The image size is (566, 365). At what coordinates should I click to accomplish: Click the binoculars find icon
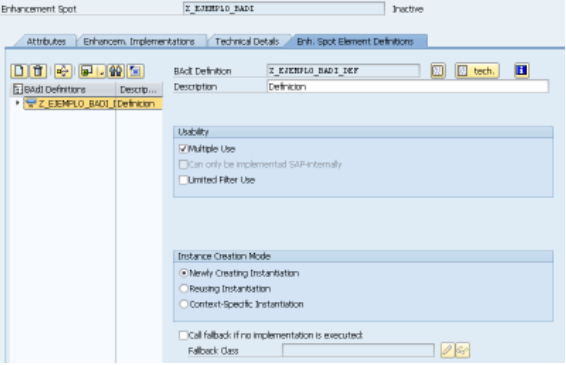point(116,71)
